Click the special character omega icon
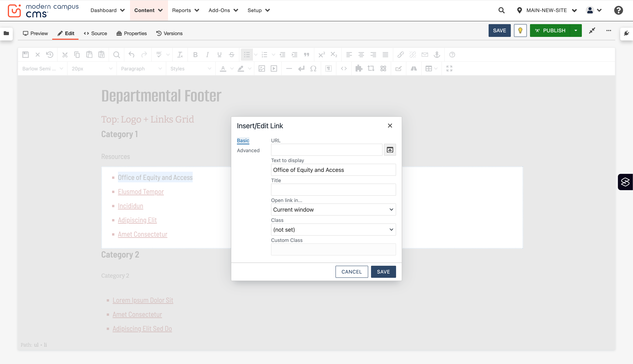 (x=313, y=68)
